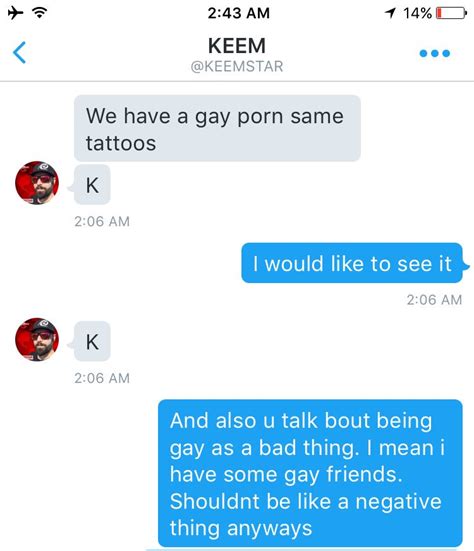This screenshot has height=551, width=474.
Task: Tap the battery indicator icon
Action: point(452,13)
